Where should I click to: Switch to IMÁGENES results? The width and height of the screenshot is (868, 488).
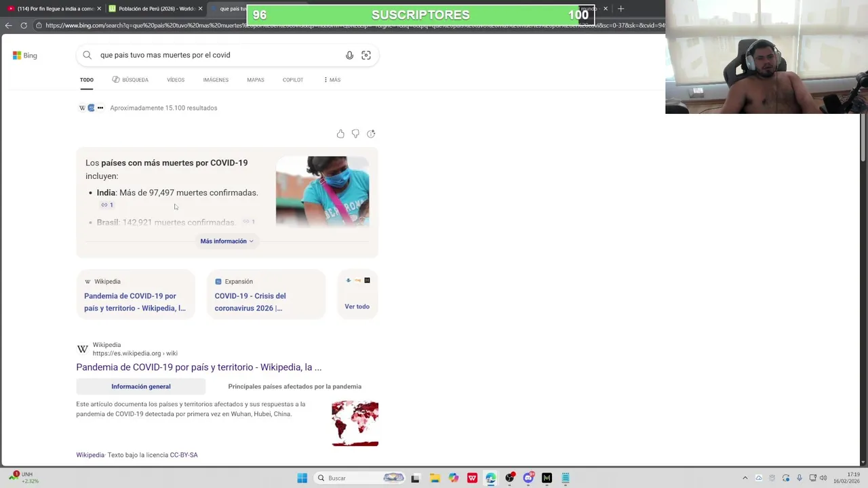coord(216,80)
